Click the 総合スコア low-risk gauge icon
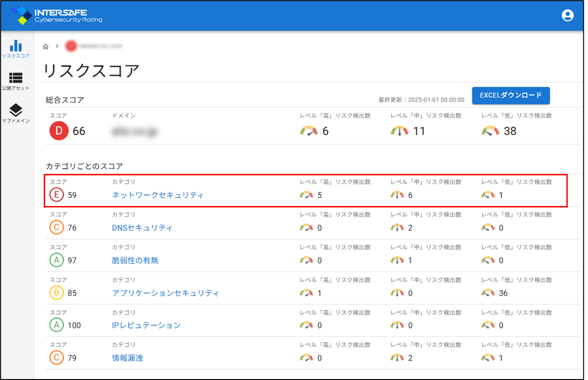This screenshot has height=380, width=588. [490, 131]
